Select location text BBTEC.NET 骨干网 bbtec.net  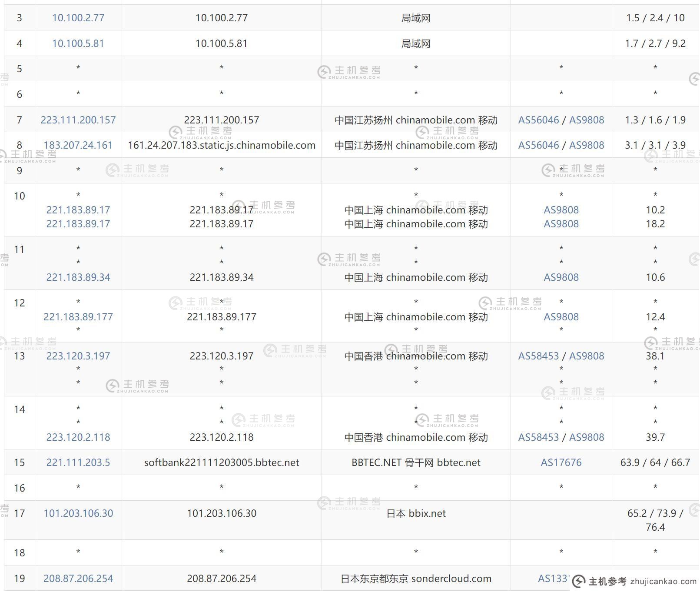point(416,462)
